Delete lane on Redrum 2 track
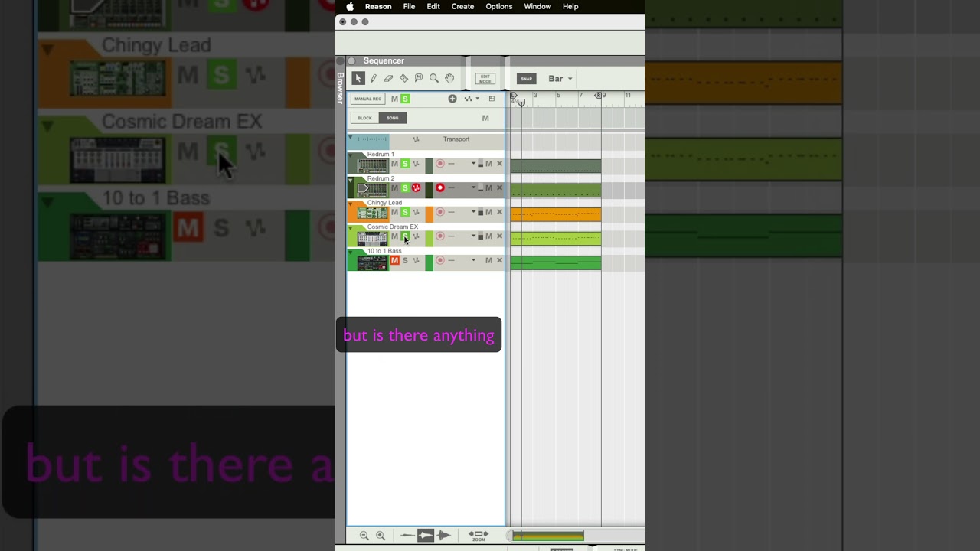Screen dimensions: 980x551 click(x=500, y=187)
